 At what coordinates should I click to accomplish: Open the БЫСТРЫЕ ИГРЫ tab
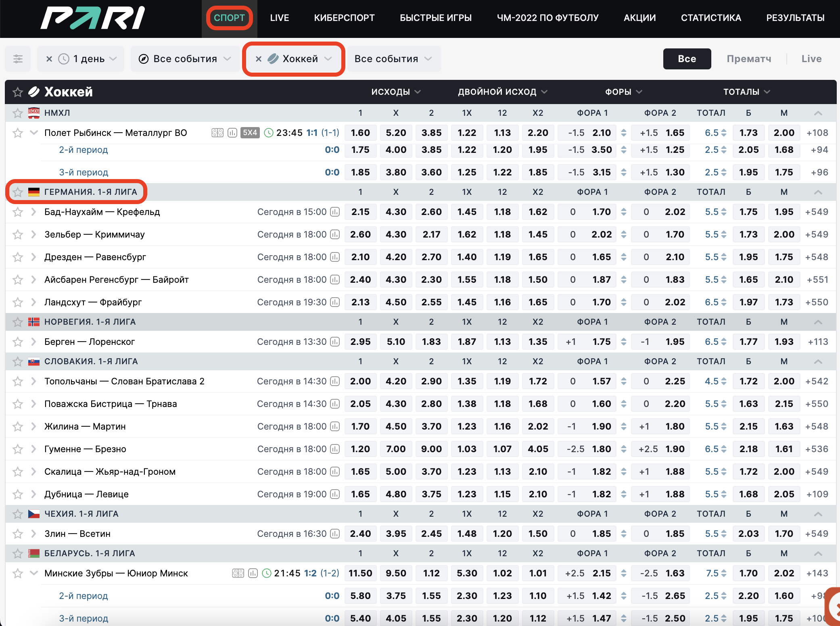tap(436, 18)
